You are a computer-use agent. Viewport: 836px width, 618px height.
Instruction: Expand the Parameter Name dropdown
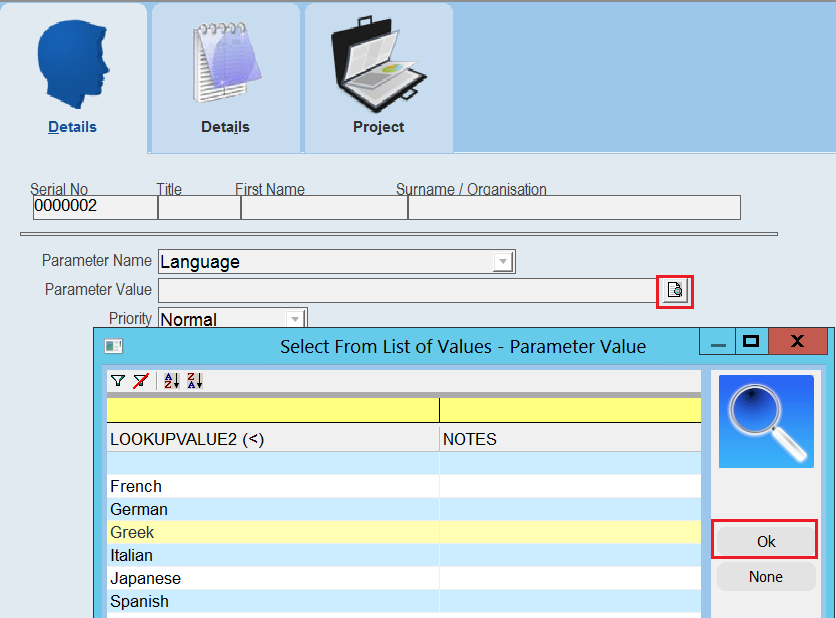[x=503, y=262]
